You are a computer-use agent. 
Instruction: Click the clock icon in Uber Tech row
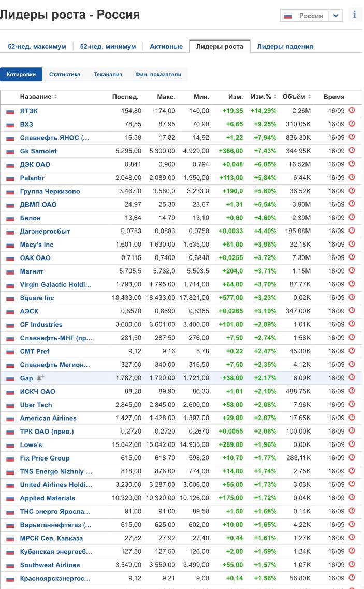click(x=352, y=404)
